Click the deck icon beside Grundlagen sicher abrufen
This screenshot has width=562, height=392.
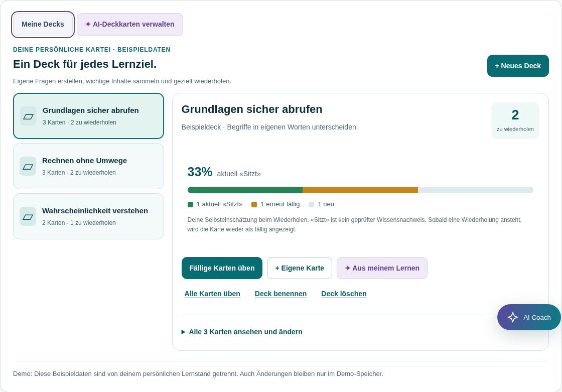(28, 116)
